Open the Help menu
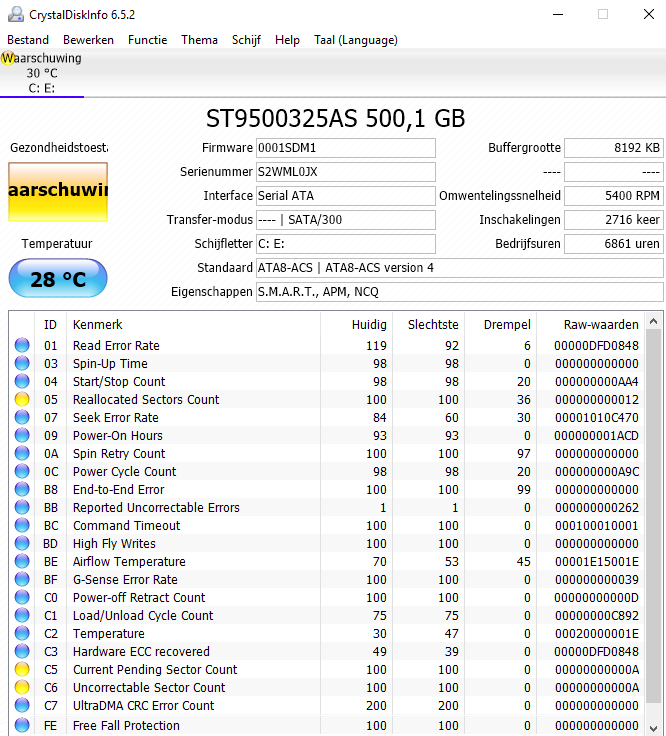The height and width of the screenshot is (736, 666). (287, 40)
